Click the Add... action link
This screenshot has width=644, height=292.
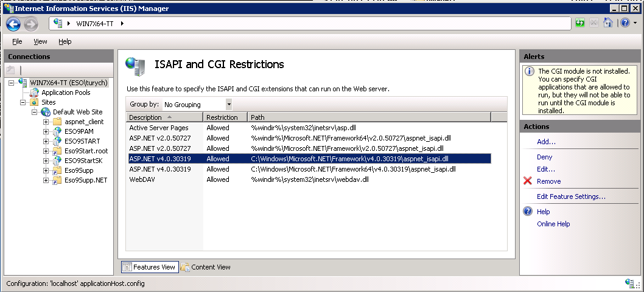(546, 142)
